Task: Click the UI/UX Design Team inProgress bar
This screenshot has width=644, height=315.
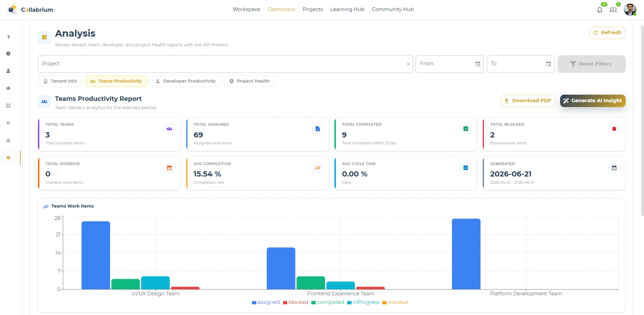Action: [x=155, y=283]
